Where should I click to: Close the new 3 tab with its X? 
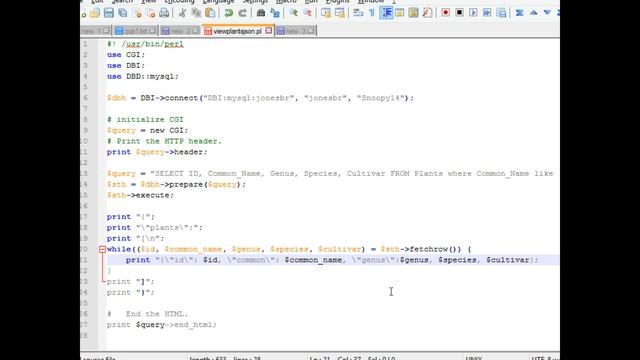pos(311,31)
